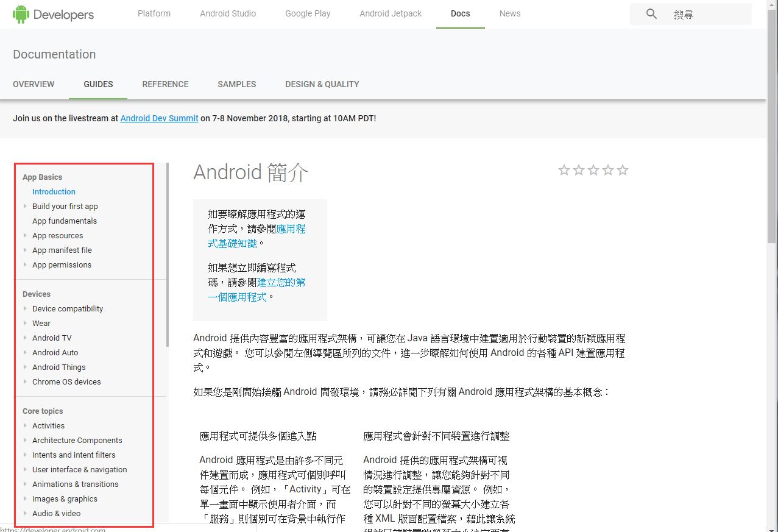778x532 pixels.
Task: Open the Android Studio tab
Action: coord(228,13)
